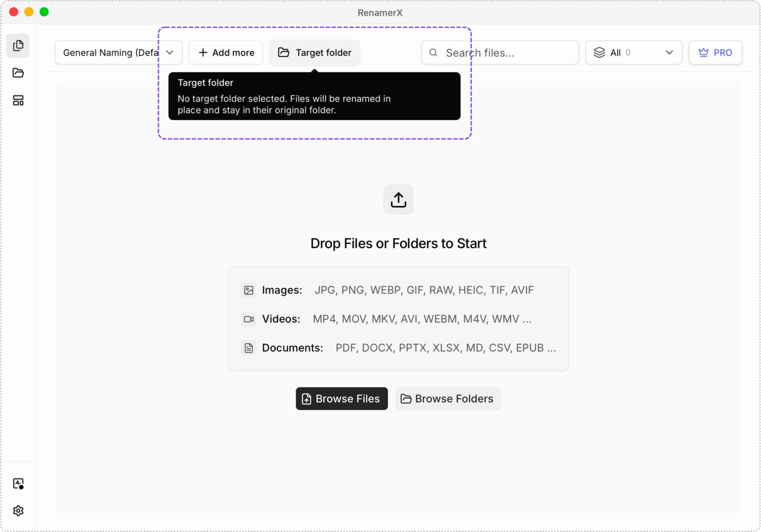761x532 pixels.
Task: Close the RenamerX window
Action: [14, 12]
